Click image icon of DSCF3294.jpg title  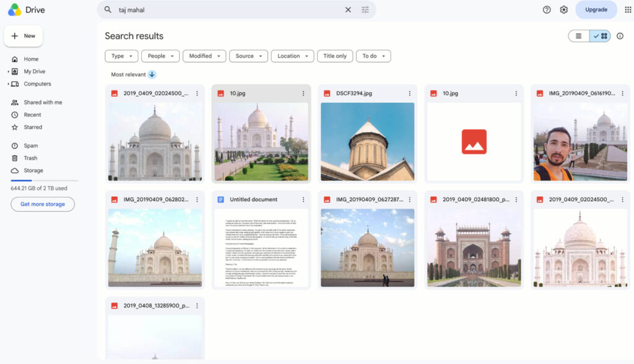coord(327,93)
